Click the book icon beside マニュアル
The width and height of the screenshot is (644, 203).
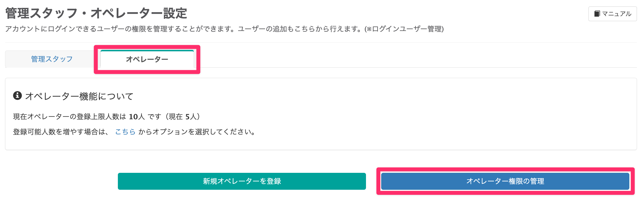(x=597, y=14)
